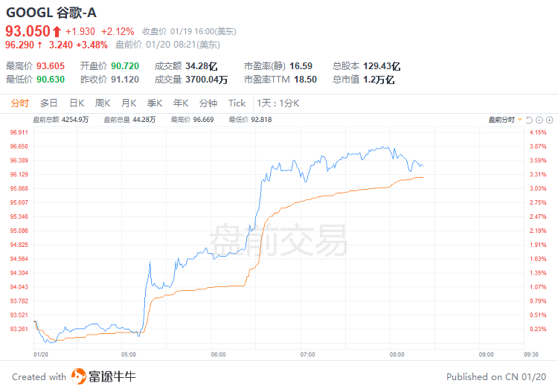Viewport: 558px width, 392px height.
Task: Click the 收盘价 01/19 16:00 timestamp
Action: click(x=189, y=32)
